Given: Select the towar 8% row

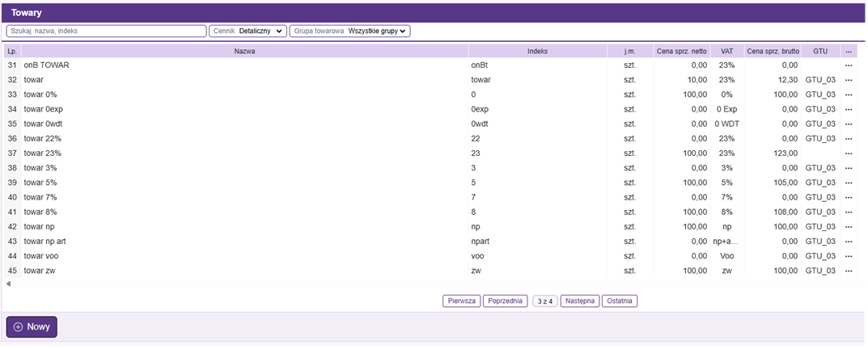Looking at the screenshot, I should coord(243,212).
